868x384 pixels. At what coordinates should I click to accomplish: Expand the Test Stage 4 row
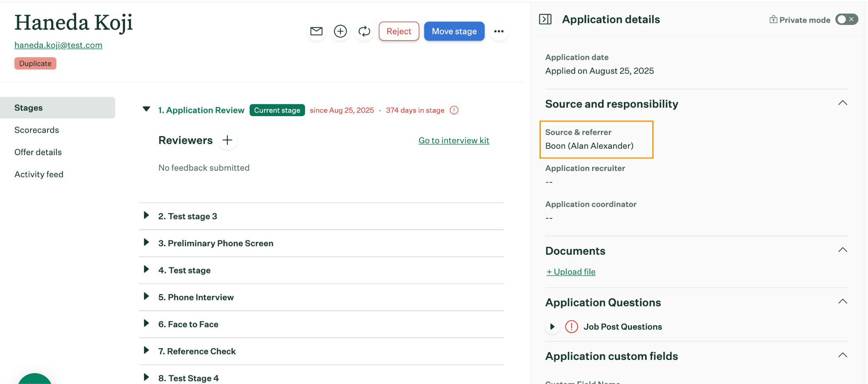click(x=146, y=377)
